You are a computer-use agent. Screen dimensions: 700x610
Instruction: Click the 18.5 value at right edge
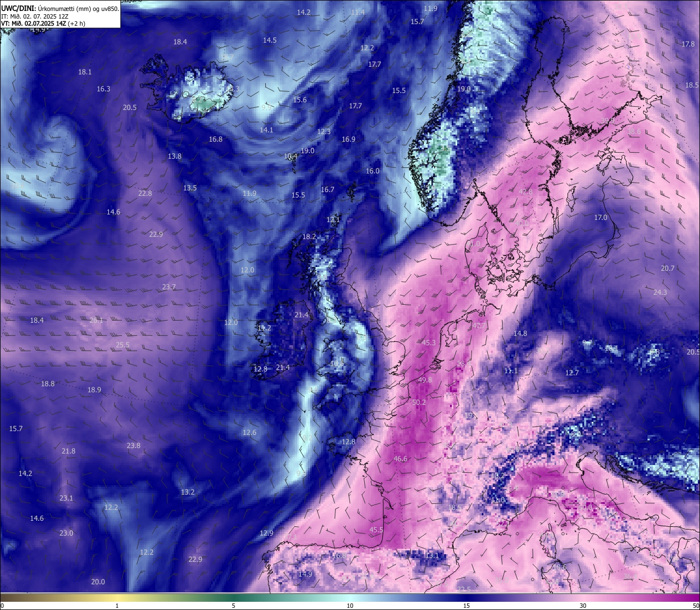692,85
